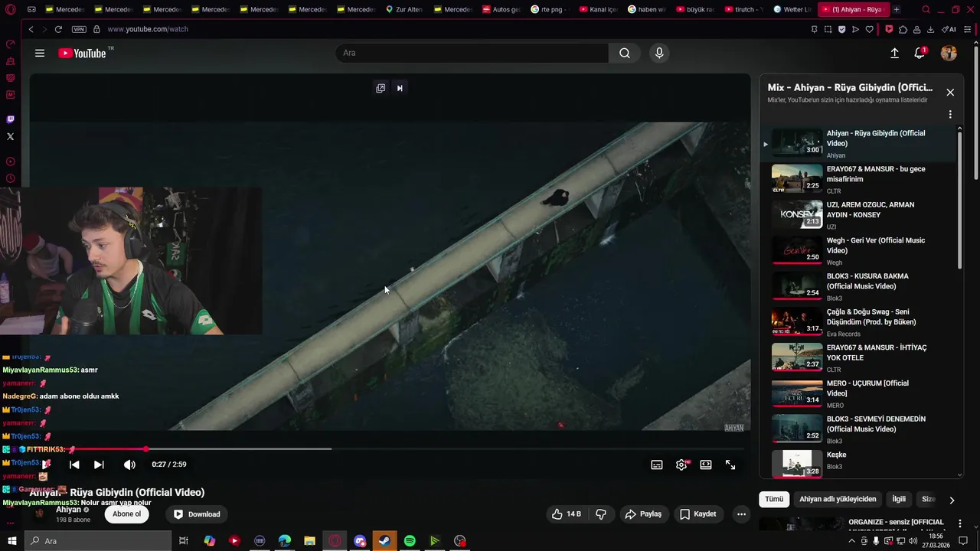Screen dimensions: 980x551
Task: Exit full-window view using the fullscreen icon
Action: point(730,465)
